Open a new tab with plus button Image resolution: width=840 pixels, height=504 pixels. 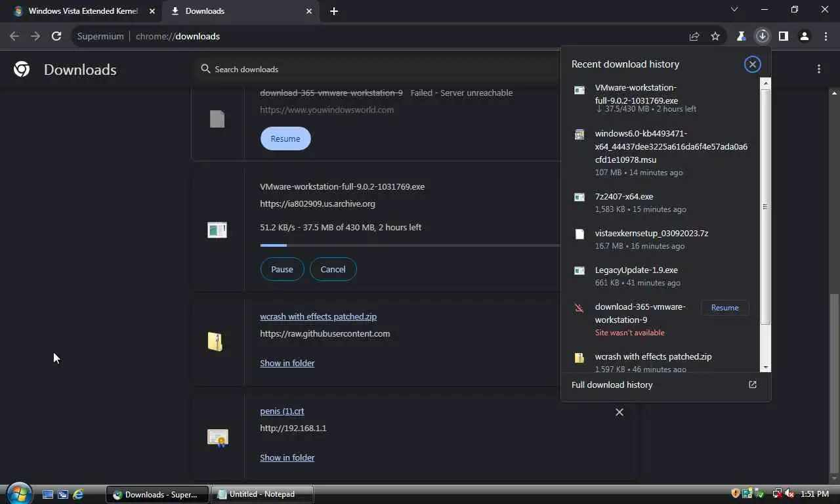334,11
